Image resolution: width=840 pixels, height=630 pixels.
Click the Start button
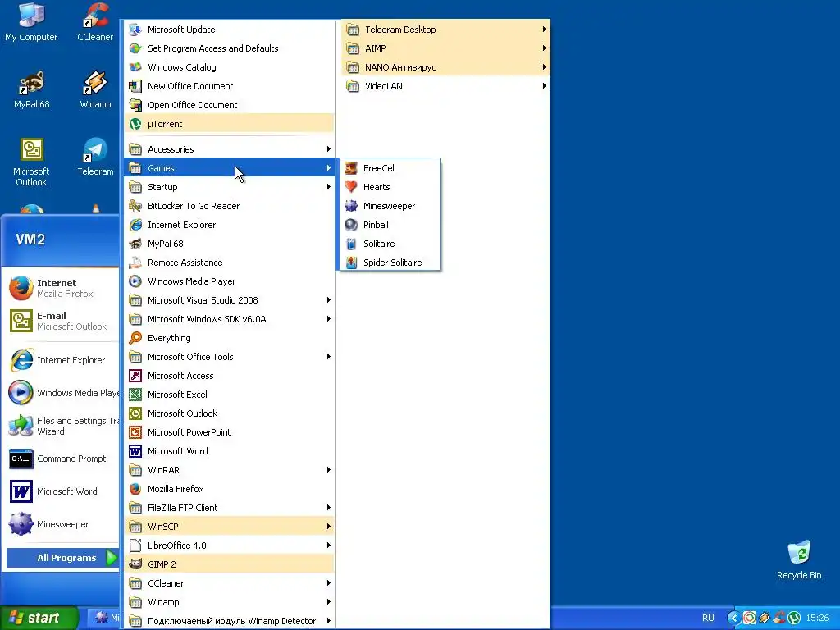click(39, 618)
